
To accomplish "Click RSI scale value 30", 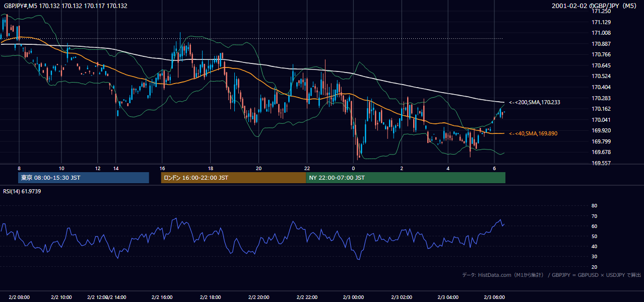I will 594,256.
